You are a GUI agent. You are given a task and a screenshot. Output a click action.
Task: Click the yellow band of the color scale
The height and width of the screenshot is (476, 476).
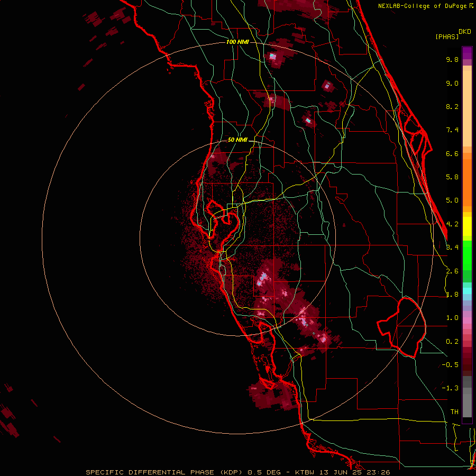click(x=467, y=226)
